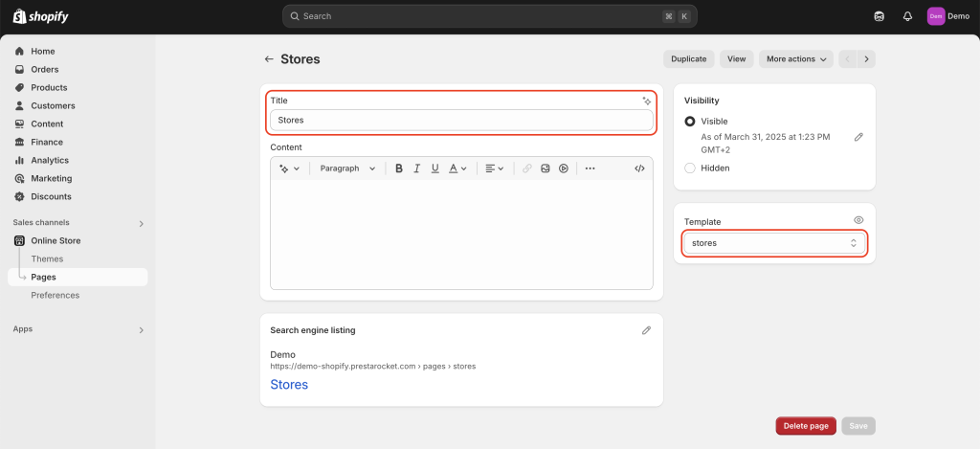Open Finance in the sidebar
The width and height of the screenshot is (980, 449).
(78, 142)
